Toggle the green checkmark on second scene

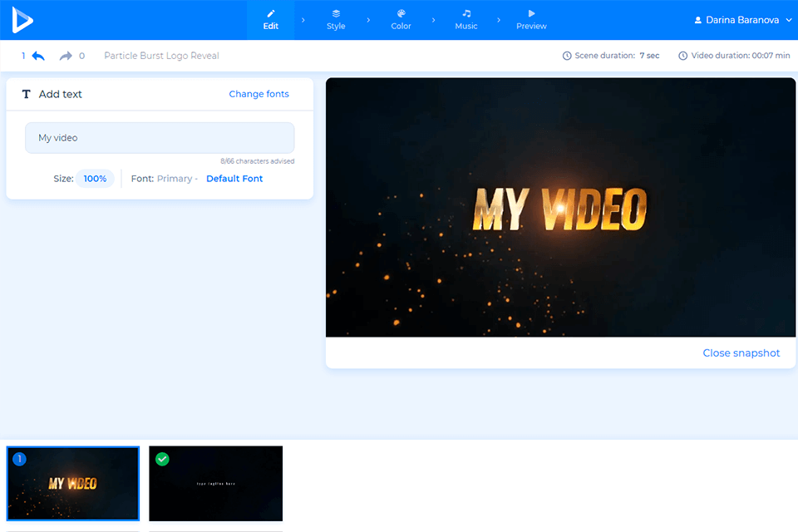[x=162, y=459]
